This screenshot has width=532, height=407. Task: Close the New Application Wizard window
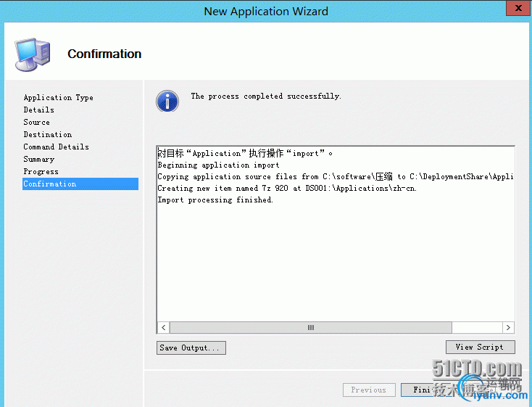[x=518, y=8]
